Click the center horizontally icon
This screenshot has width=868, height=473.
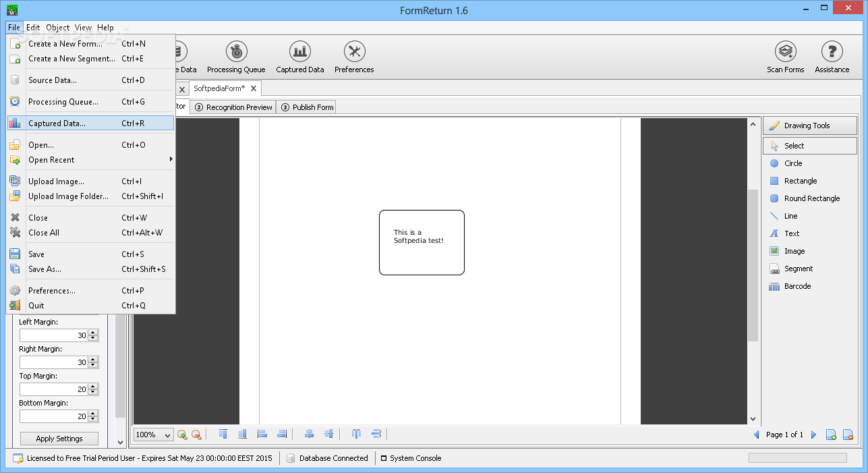point(310,434)
